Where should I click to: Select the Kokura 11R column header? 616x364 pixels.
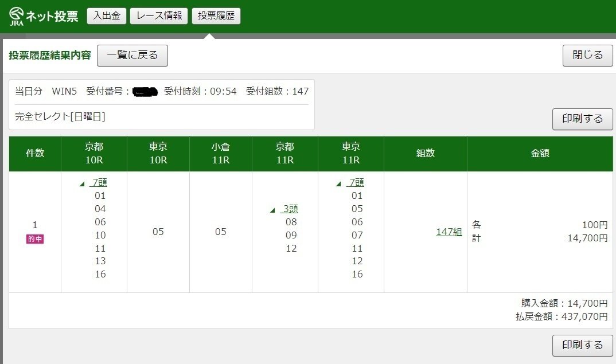[221, 154]
